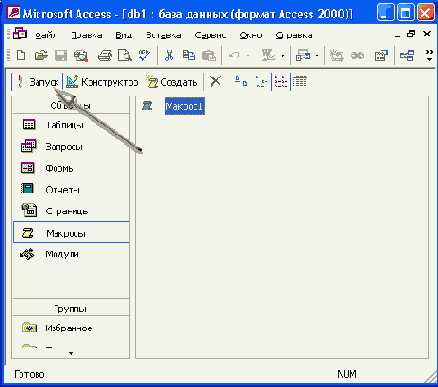Click the Создать new macro button
Viewport: 438px width, 387px height.
[x=172, y=82]
